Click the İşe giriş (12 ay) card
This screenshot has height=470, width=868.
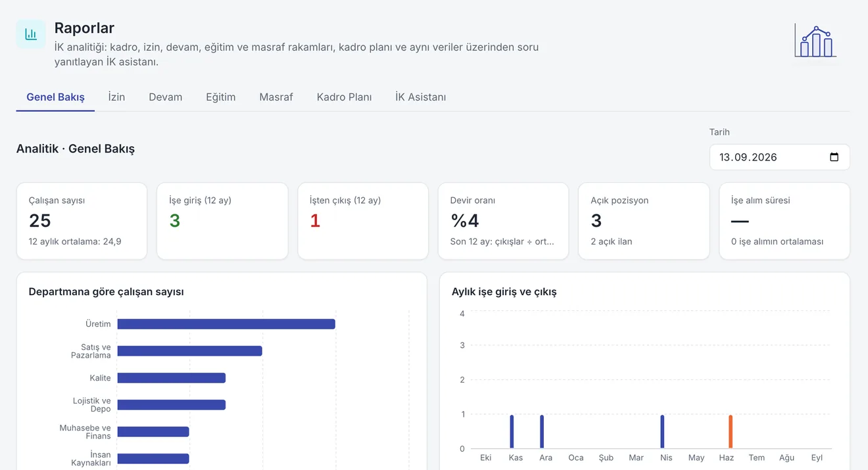click(222, 221)
